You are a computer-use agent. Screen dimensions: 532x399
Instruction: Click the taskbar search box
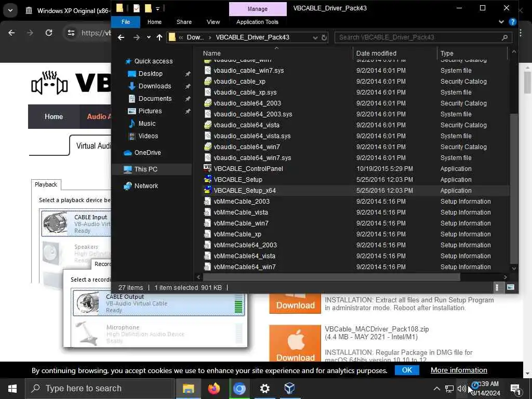(x=100, y=389)
